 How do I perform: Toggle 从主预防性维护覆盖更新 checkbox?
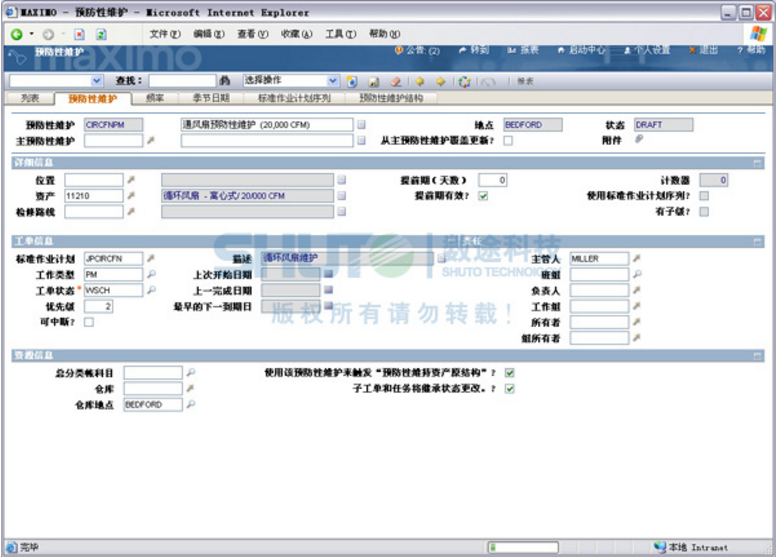click(508, 141)
